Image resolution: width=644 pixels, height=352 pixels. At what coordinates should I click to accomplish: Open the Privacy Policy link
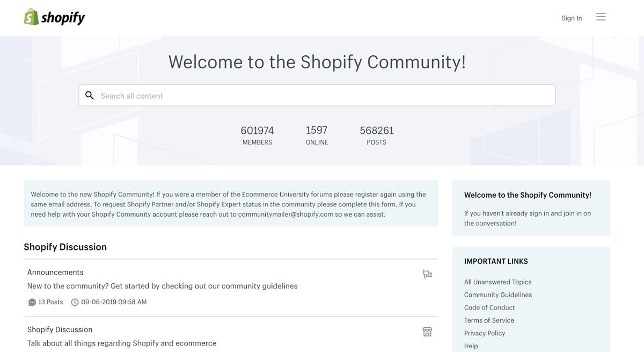(484, 333)
